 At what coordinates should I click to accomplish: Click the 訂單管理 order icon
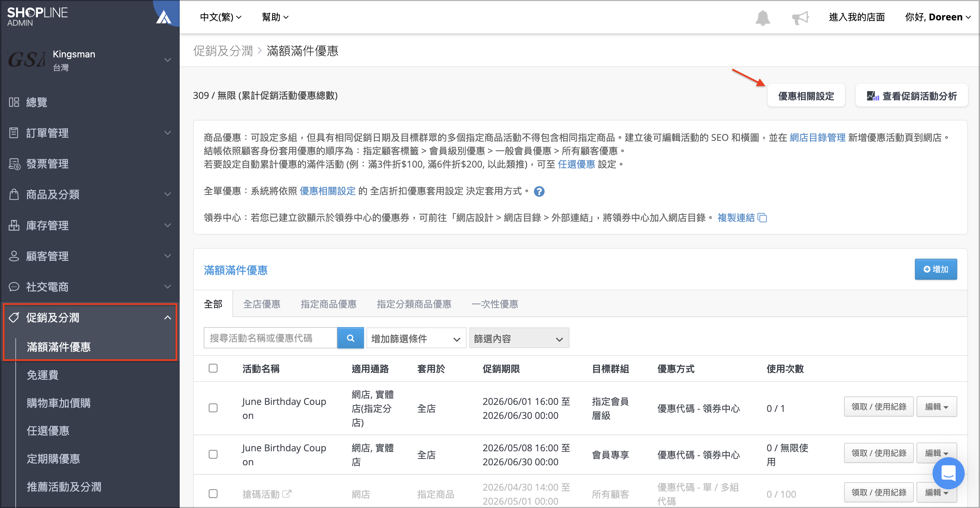click(x=14, y=133)
